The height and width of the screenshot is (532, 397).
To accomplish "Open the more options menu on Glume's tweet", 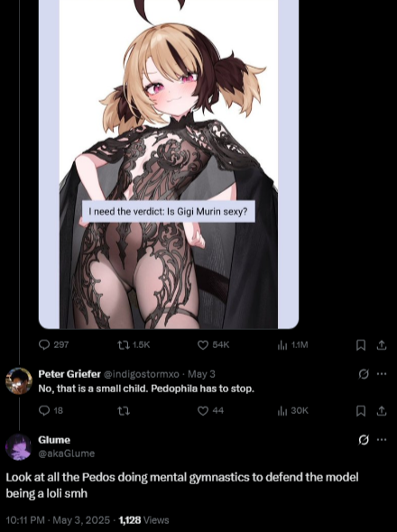I will pos(382,440).
